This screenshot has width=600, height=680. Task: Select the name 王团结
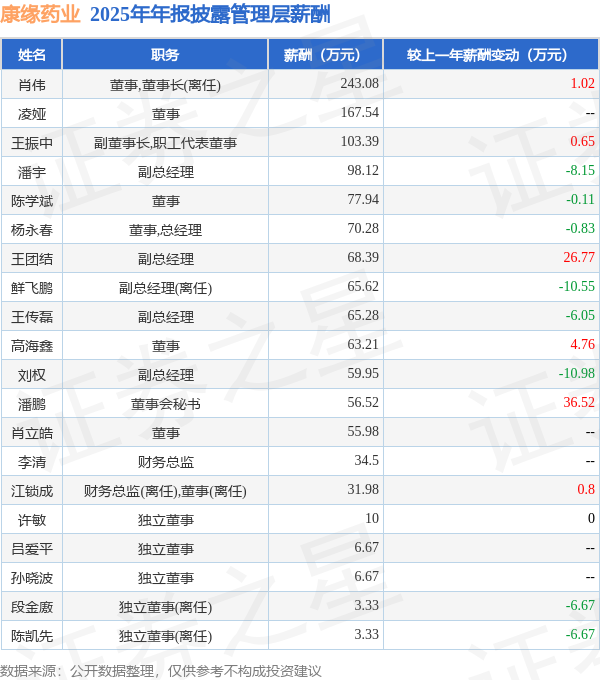pyautogui.click(x=32, y=259)
